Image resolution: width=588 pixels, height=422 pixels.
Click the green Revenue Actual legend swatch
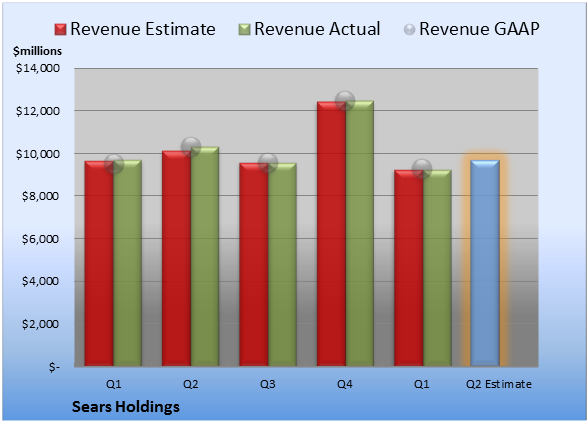(x=244, y=29)
